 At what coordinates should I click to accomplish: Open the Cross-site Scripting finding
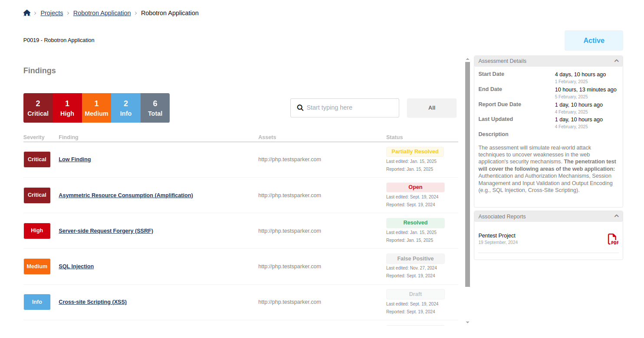pyautogui.click(x=92, y=302)
